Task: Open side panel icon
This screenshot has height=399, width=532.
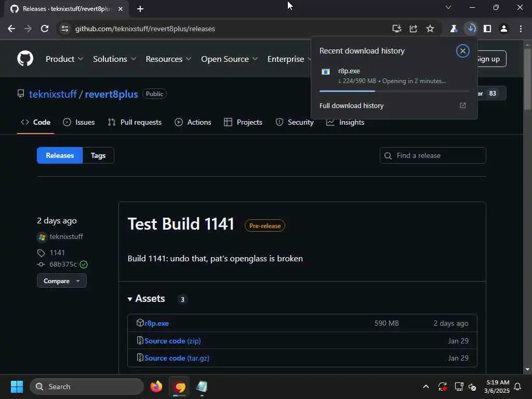Action: point(487,29)
